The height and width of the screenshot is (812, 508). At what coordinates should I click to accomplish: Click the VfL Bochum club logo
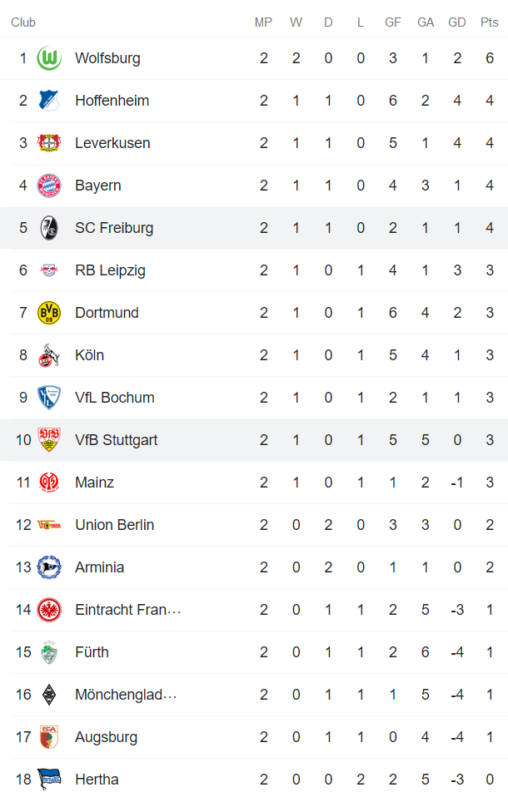(47, 398)
